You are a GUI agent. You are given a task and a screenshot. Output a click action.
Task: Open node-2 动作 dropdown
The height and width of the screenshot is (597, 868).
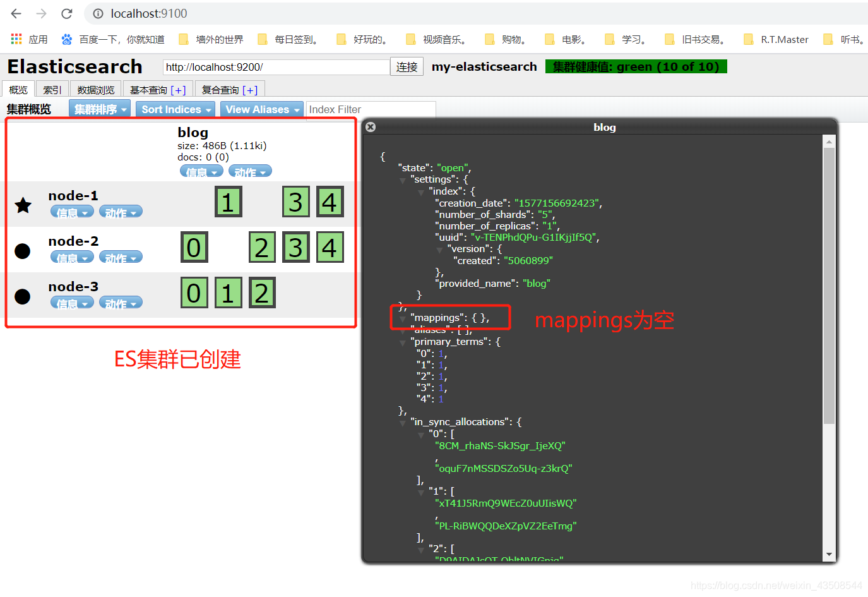(x=121, y=257)
